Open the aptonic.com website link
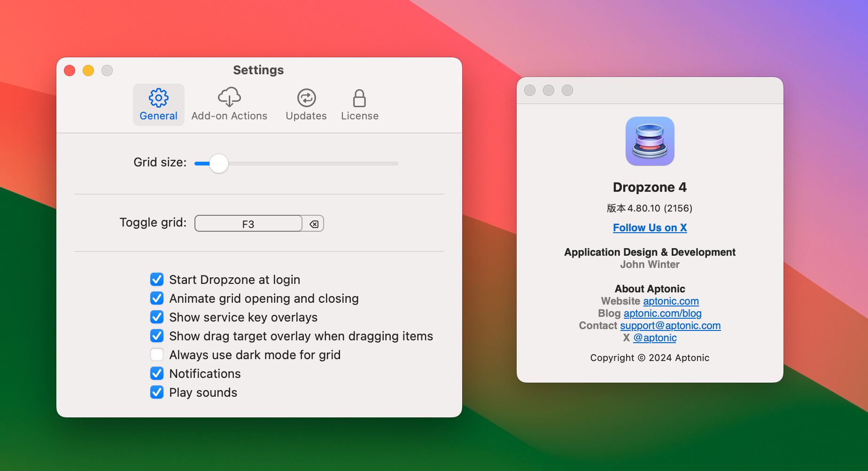Screen dimensions: 868x471 pos(671,301)
